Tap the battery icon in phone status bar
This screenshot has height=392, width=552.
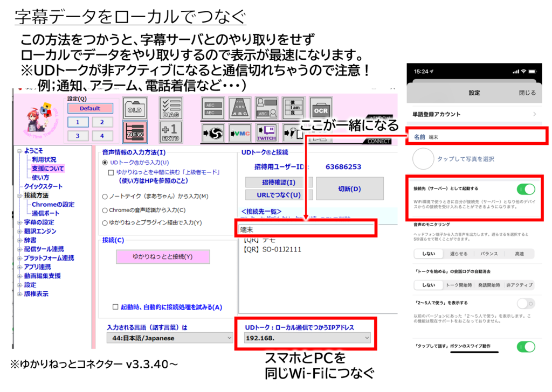coord(532,72)
